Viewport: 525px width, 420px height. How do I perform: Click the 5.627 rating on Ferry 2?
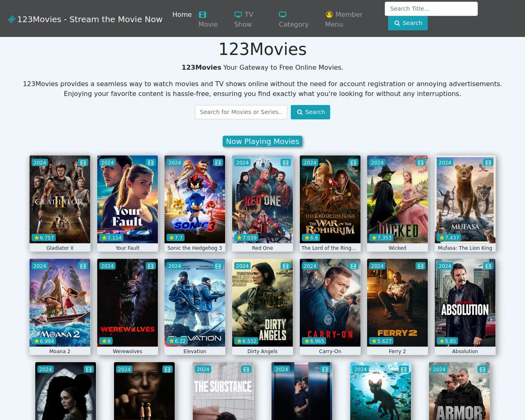click(x=382, y=341)
